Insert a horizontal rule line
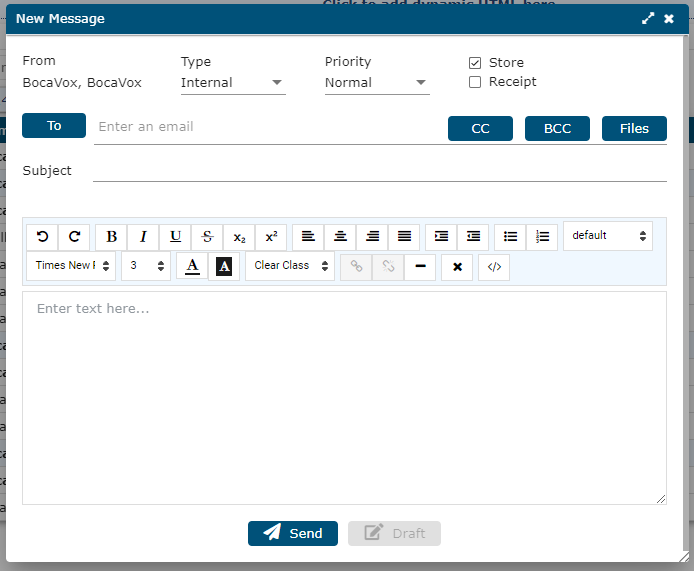694x571 pixels. 420,267
